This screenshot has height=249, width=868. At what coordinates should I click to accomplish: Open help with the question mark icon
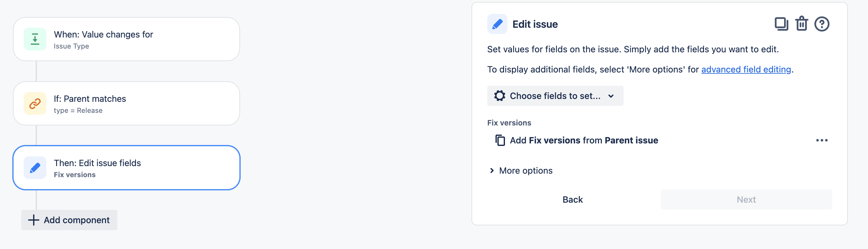(x=822, y=24)
